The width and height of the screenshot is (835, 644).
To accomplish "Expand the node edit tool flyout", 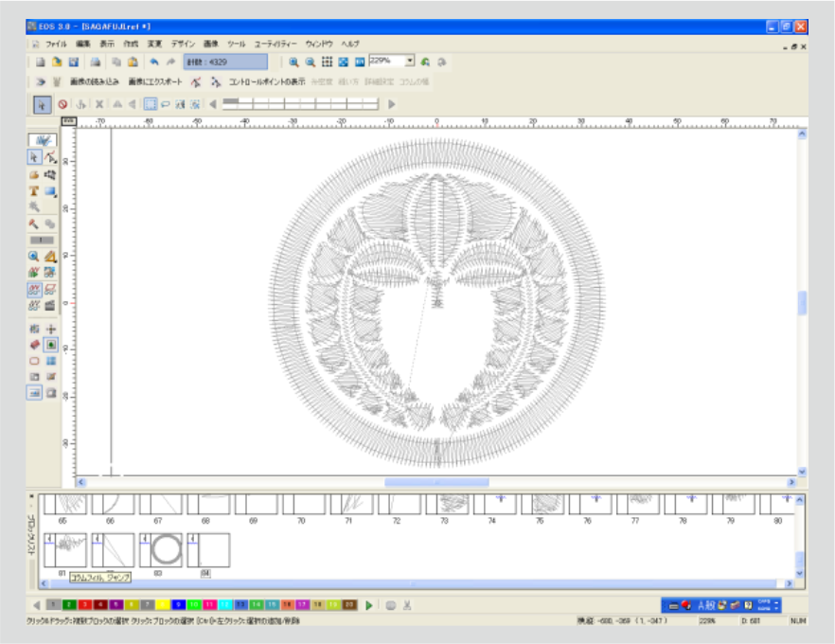I will (50, 157).
